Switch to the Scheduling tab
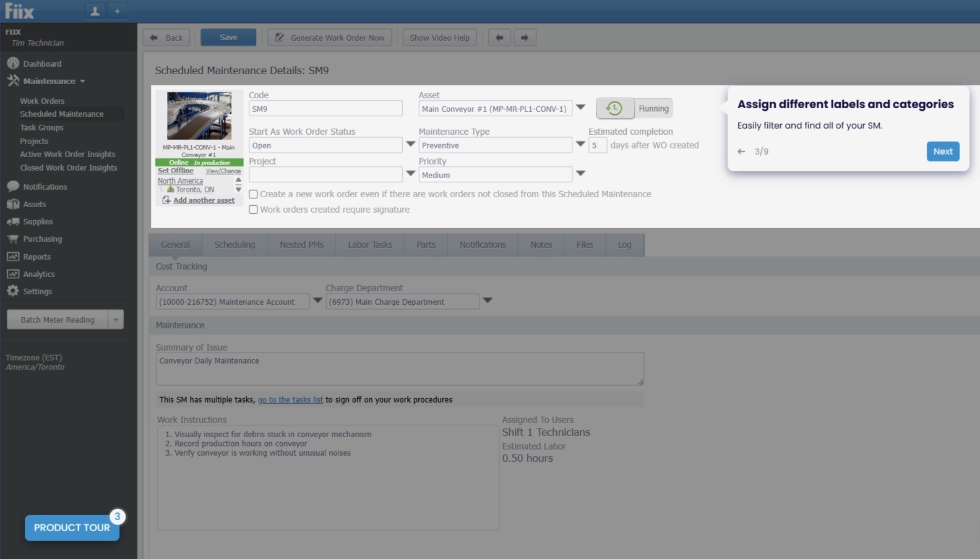 coord(234,245)
